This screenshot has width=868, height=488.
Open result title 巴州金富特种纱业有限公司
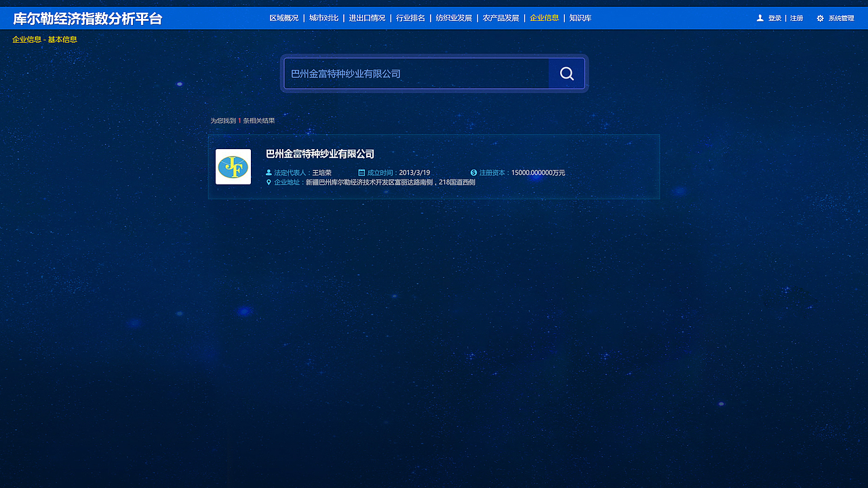click(x=320, y=154)
